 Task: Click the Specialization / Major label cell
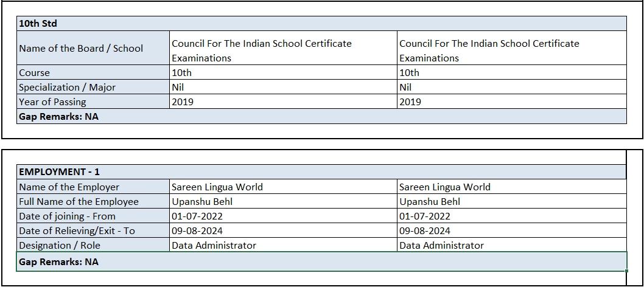[x=67, y=88]
